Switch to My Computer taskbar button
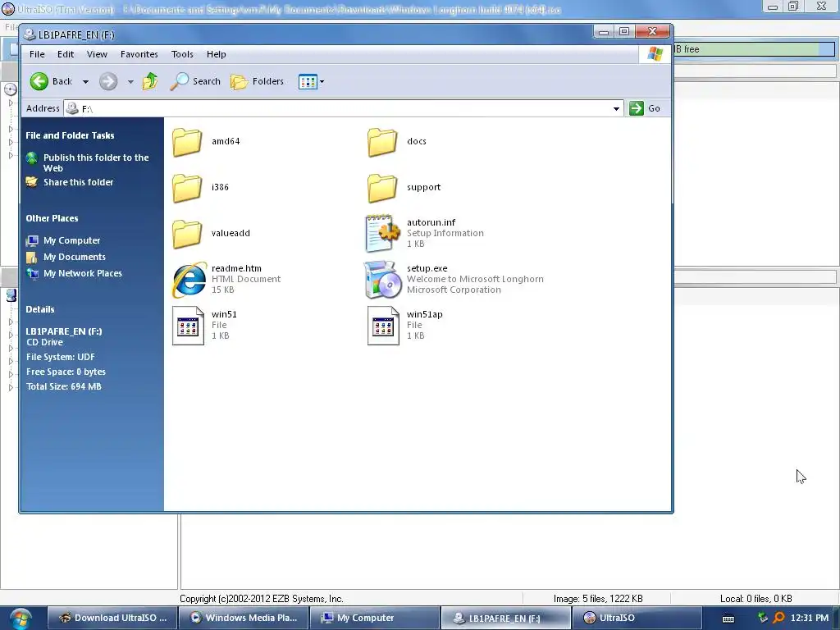Screen dimensions: 840x630 pyautogui.click(x=374, y=619)
